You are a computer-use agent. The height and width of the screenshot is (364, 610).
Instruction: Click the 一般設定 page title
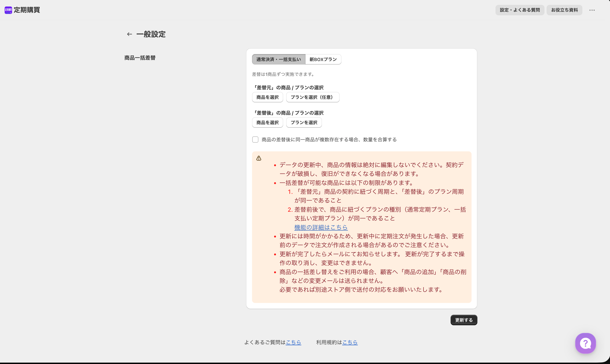pos(151,34)
